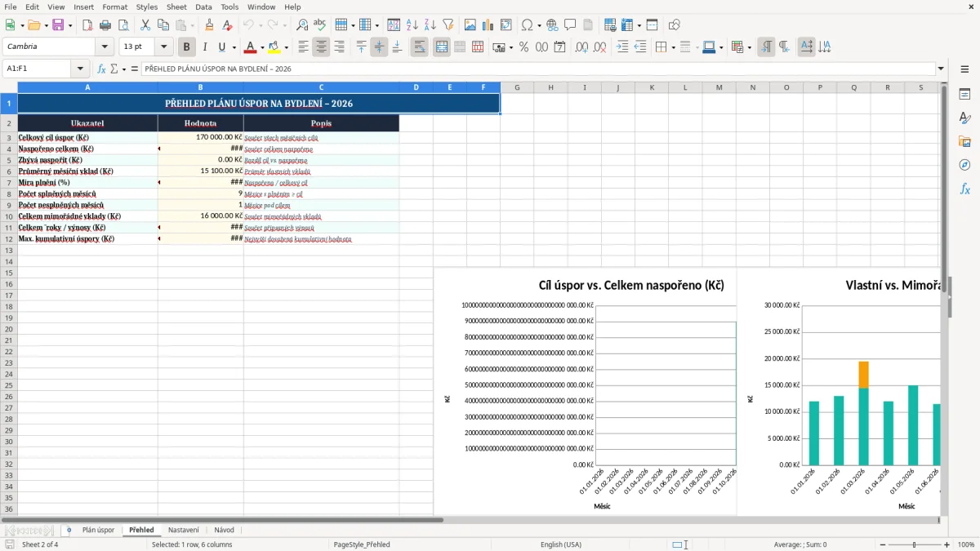Click the formula input line
This screenshot has width=980, height=551.
click(x=537, y=69)
